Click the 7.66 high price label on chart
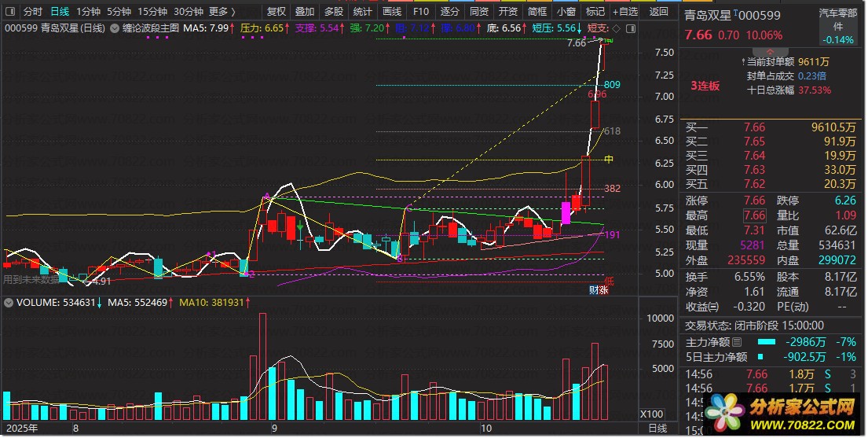The width and height of the screenshot is (868, 438). 577,42
